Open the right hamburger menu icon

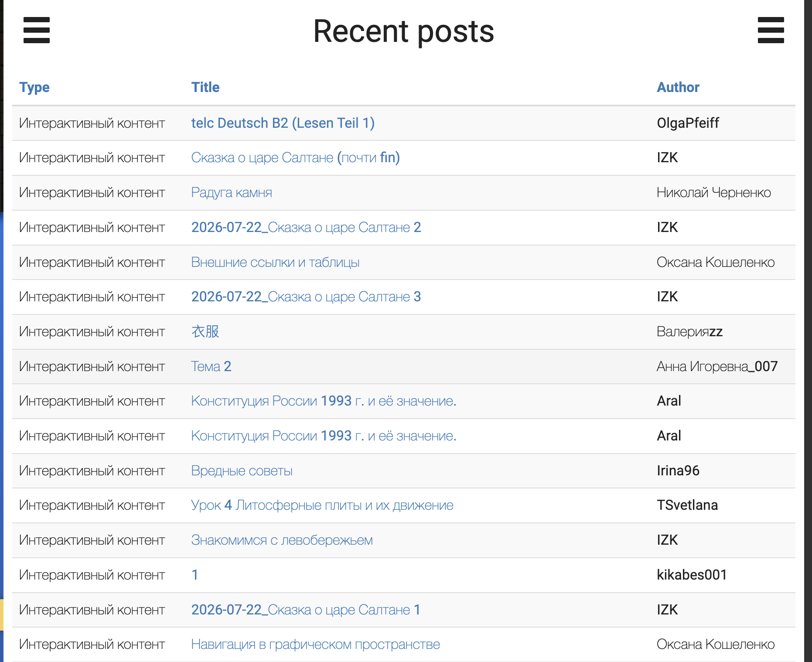click(x=771, y=30)
